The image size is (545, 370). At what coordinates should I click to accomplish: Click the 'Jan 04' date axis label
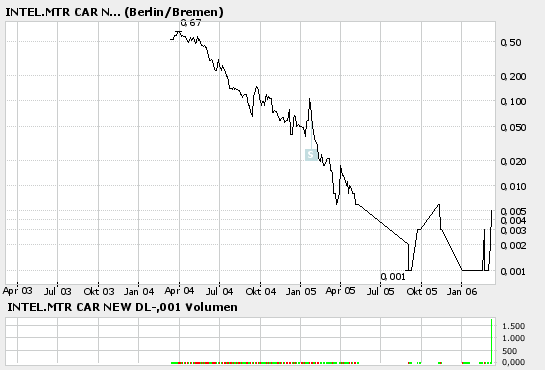[139, 291]
